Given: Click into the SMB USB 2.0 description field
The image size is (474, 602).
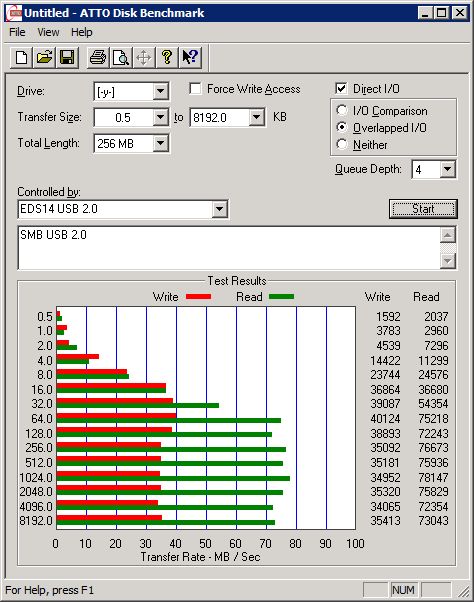Looking at the screenshot, I should click(229, 248).
